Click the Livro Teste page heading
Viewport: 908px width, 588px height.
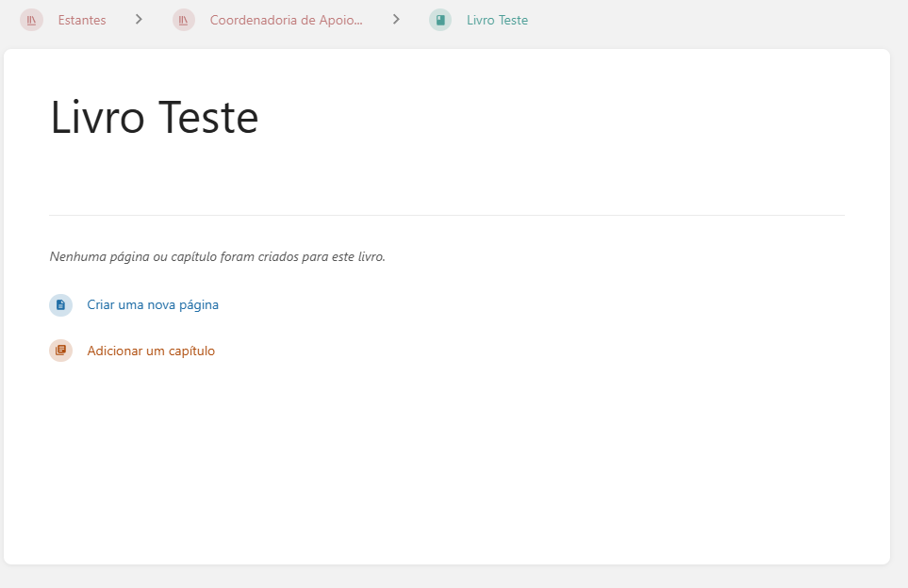(155, 118)
